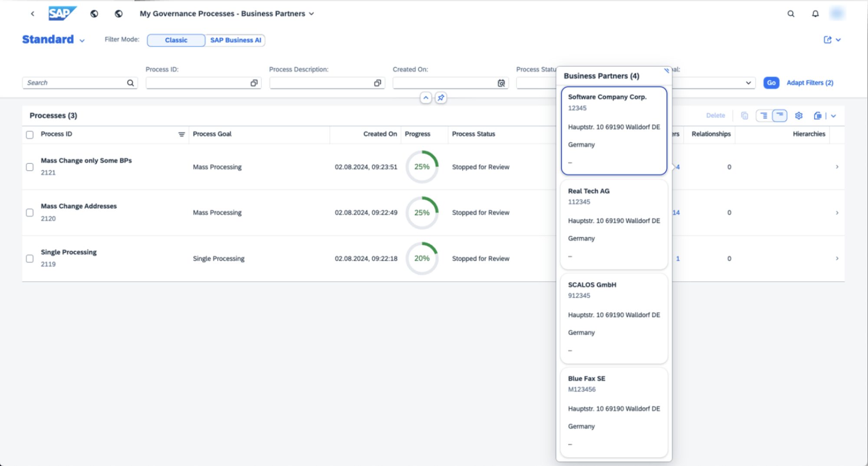Toggle the select-all processes checkbox
This screenshot has height=466, width=868.
click(30, 135)
